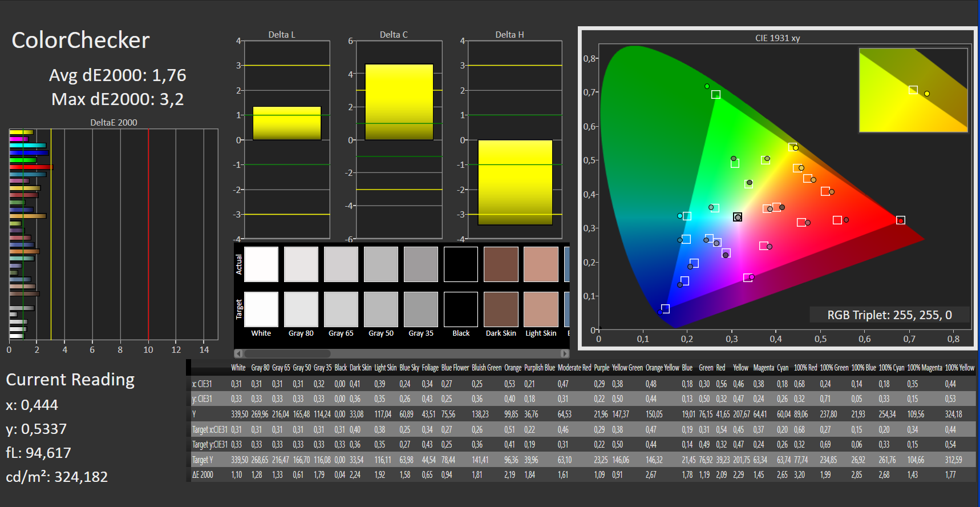Click the swatch strip scroll-right arrow
The width and height of the screenshot is (980, 507).
[x=565, y=353]
